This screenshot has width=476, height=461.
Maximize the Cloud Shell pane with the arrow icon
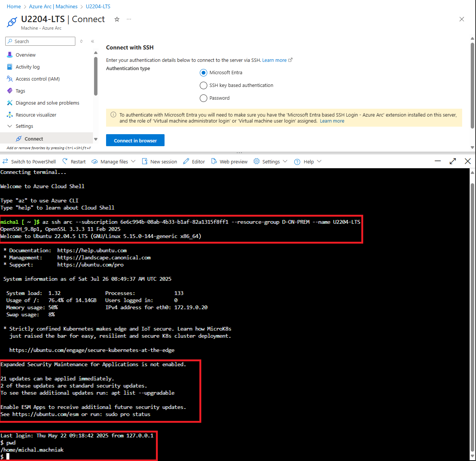(453, 161)
